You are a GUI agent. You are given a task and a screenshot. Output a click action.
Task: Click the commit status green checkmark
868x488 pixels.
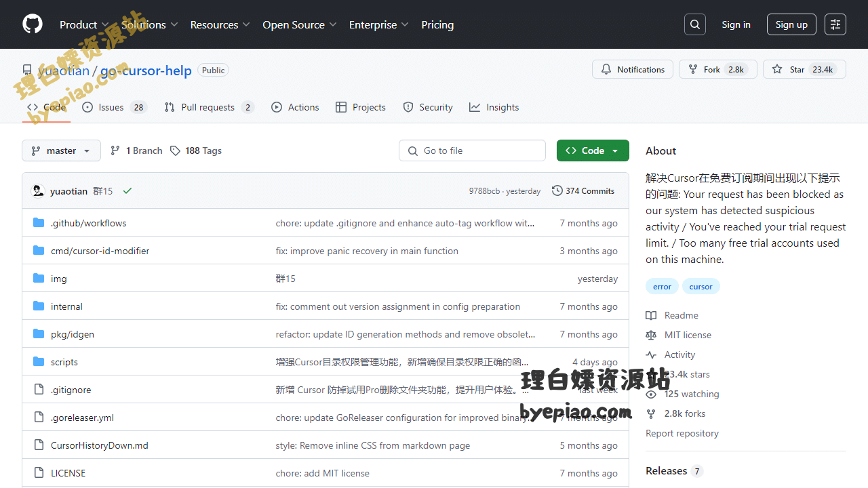[x=127, y=191]
